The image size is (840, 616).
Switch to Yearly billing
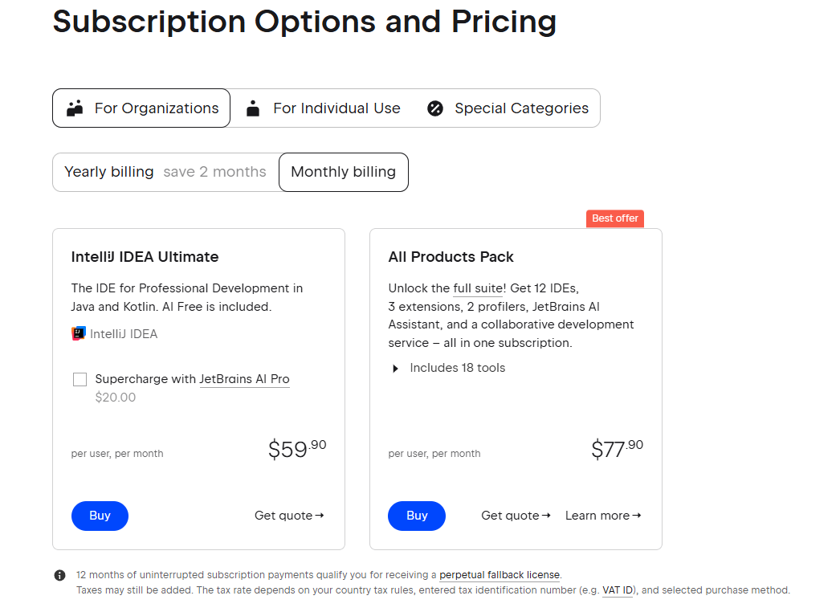pyautogui.click(x=165, y=172)
